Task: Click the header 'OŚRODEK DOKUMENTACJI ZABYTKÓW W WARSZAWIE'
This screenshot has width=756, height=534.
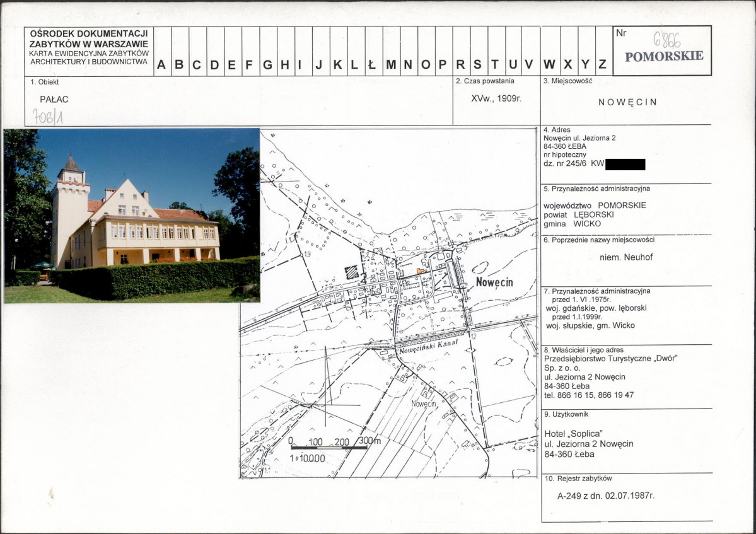Action: (89, 38)
